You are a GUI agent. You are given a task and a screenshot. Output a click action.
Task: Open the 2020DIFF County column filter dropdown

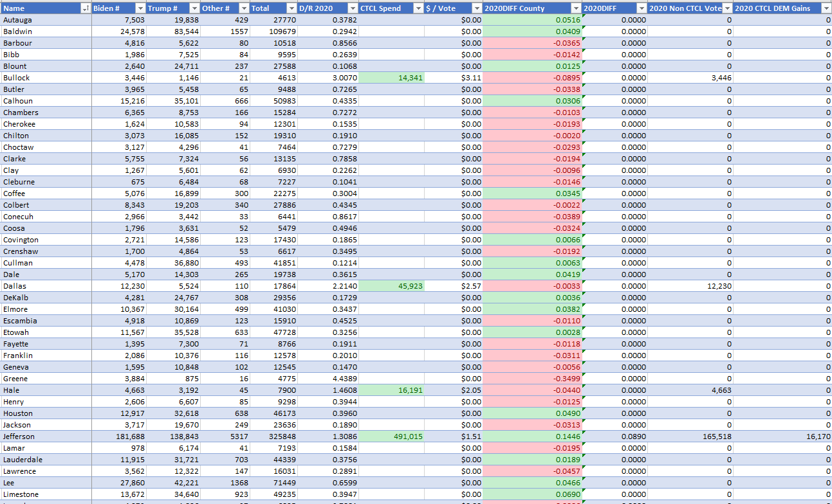pos(576,8)
